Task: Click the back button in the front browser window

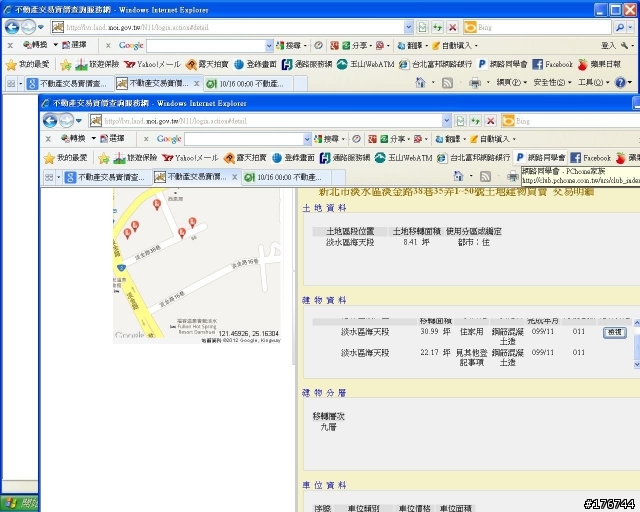Action: click(51, 121)
